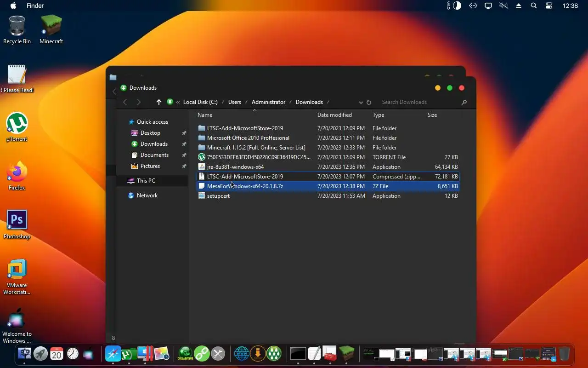Click the 12:38 clock in the menu bar
The width and height of the screenshot is (588, 368).
(x=570, y=6)
